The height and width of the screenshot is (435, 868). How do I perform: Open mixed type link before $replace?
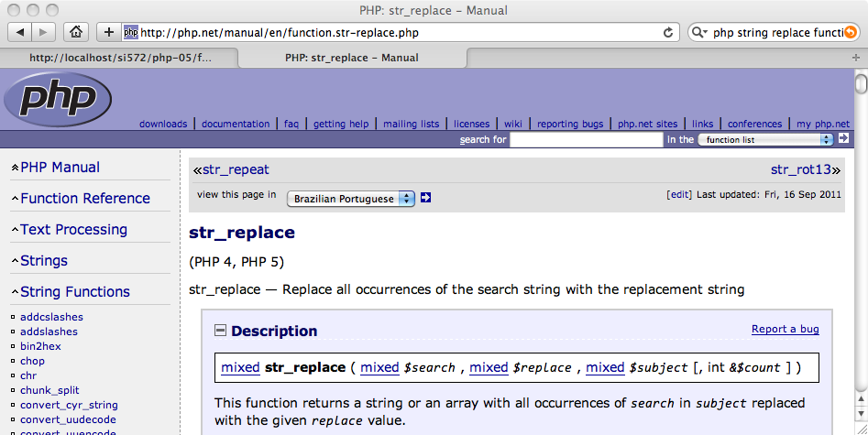tap(489, 367)
